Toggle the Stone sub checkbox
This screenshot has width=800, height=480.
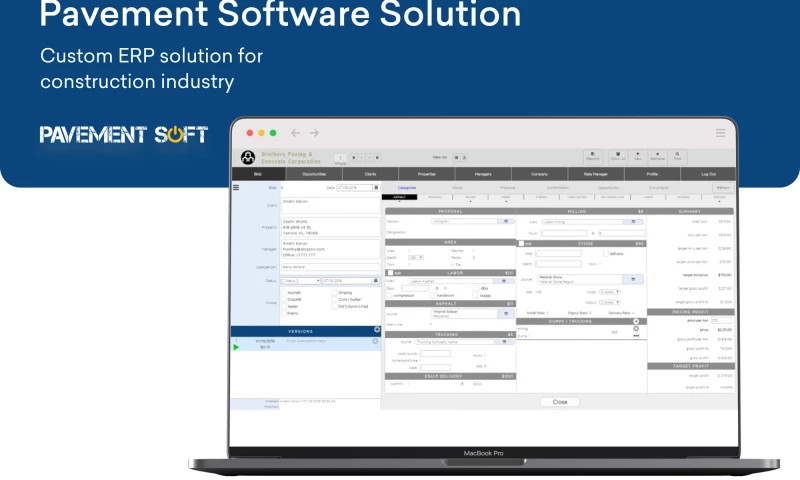click(521, 243)
